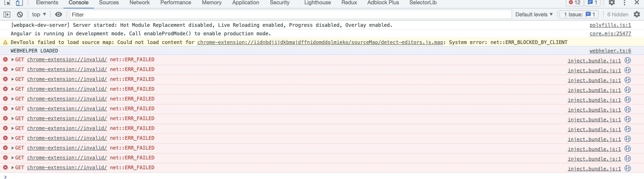The width and height of the screenshot is (644, 179).
Task: Select the SelectorLib tab
Action: pyautogui.click(x=423, y=3)
